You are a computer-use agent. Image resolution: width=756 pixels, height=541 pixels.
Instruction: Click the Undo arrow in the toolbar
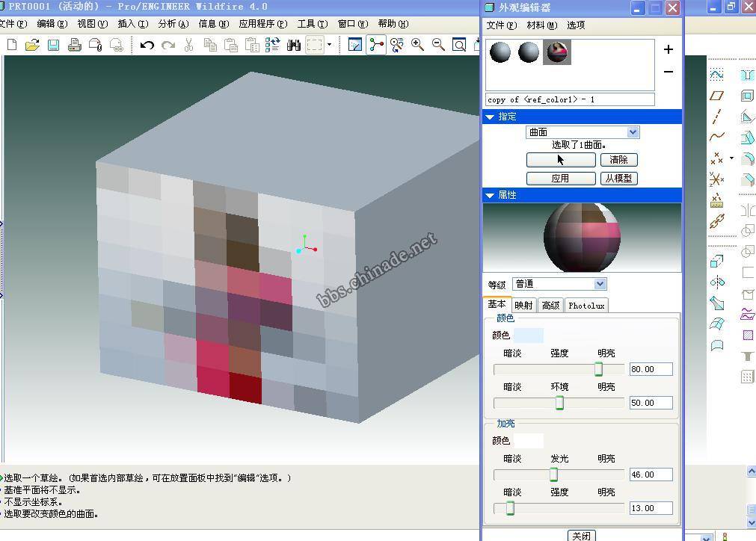(x=147, y=46)
